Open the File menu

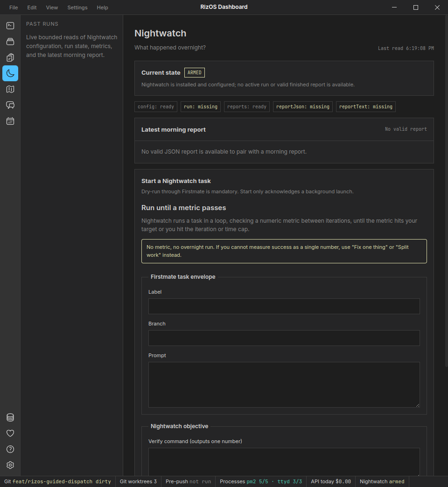point(14,7)
